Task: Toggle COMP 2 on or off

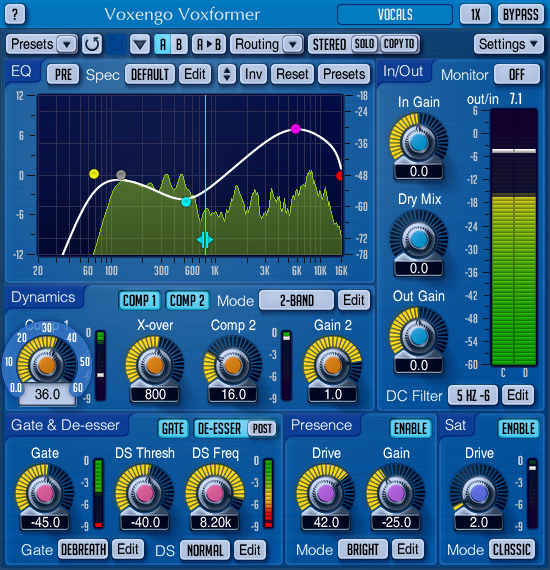Action: coord(188,301)
